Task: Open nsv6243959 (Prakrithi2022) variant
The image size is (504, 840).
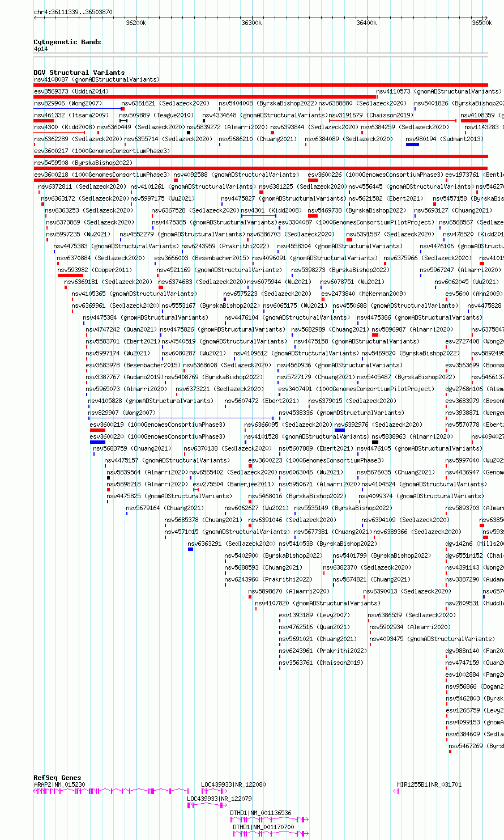Action: pyautogui.click(x=225, y=246)
